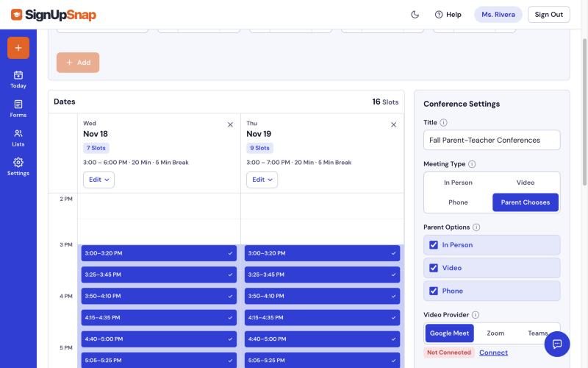This screenshot has width=588, height=368.
Task: Click the Not Connected status badge
Action: [x=448, y=353]
